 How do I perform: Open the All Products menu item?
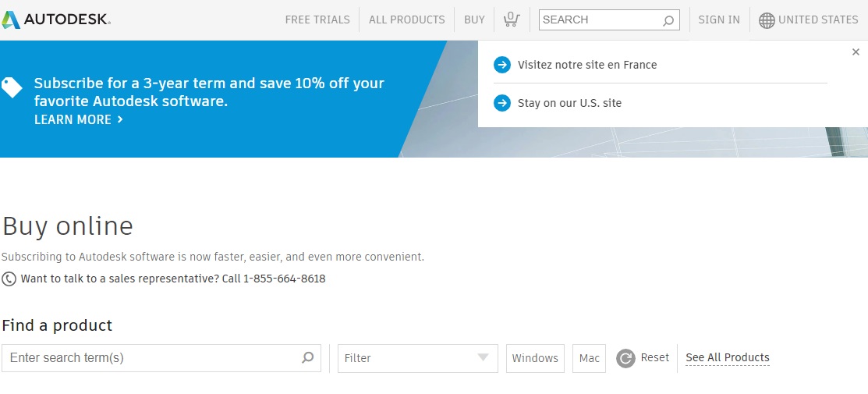click(x=407, y=20)
